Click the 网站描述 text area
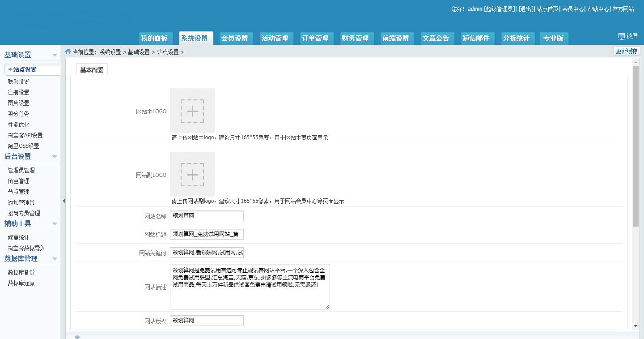 [250, 287]
